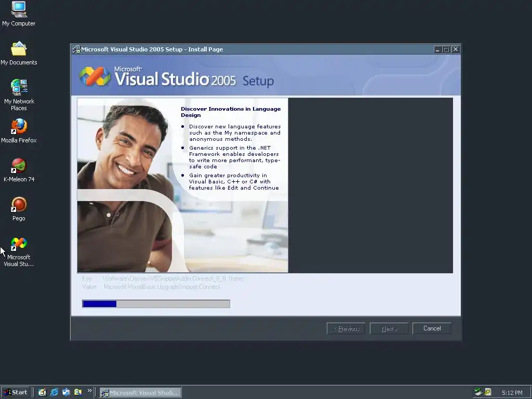The width and height of the screenshot is (532, 399).
Task: Expand the Quick Launch overflow chevron
Action: click(x=89, y=391)
